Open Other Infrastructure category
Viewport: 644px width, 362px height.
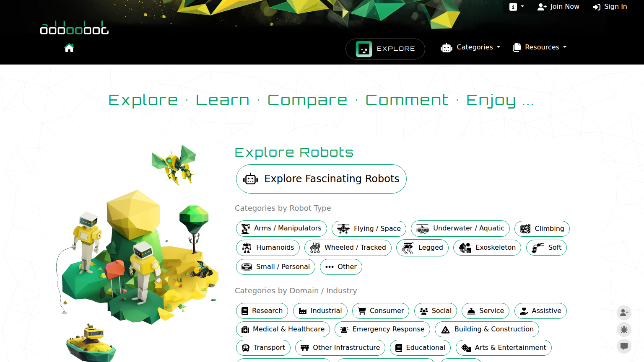pos(340,348)
